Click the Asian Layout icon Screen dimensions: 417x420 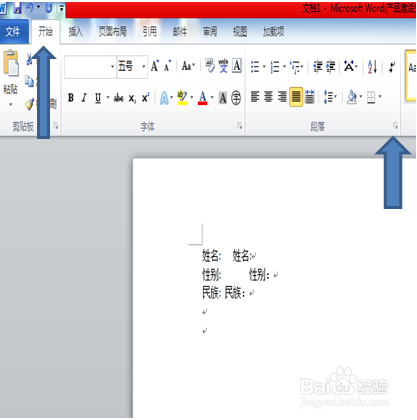tap(349, 66)
